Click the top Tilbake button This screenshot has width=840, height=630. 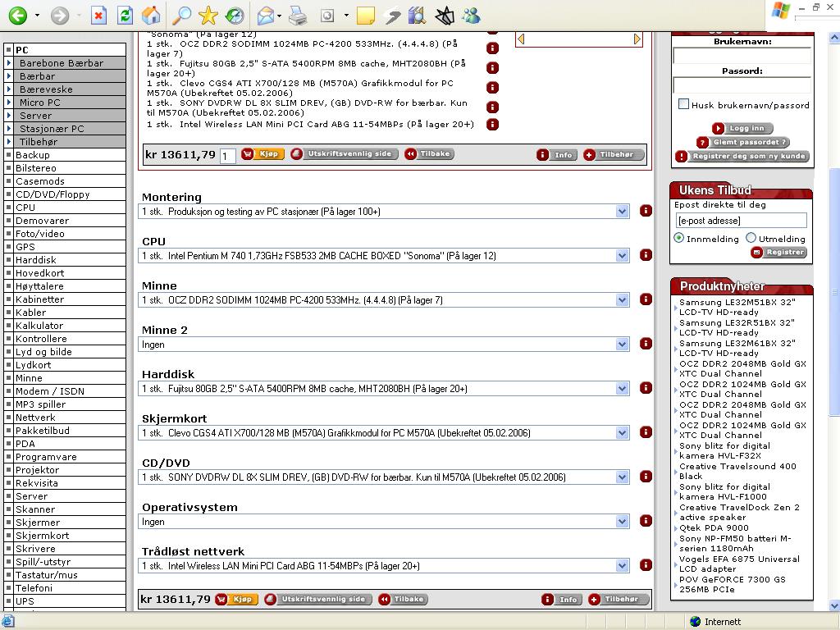[x=430, y=154]
